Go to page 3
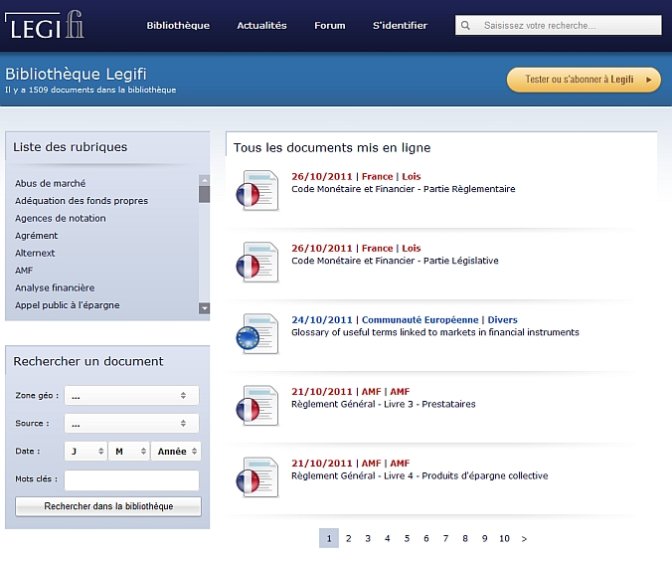672x561 pixels. 368,539
